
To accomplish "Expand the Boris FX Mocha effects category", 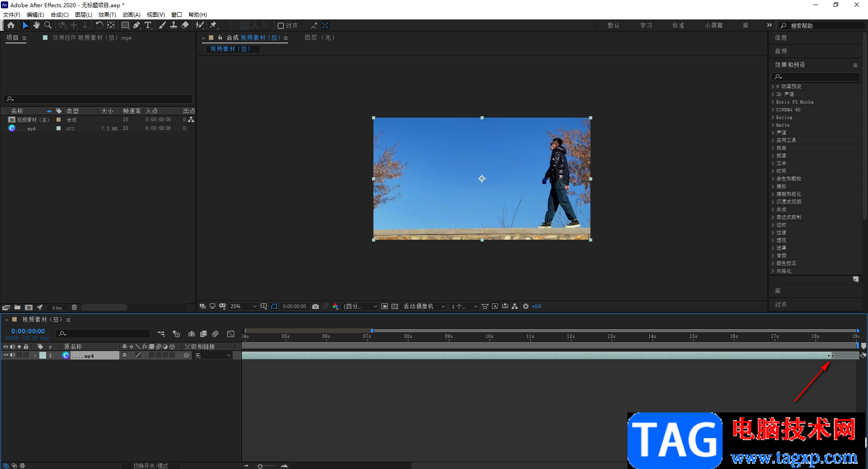I will point(794,102).
